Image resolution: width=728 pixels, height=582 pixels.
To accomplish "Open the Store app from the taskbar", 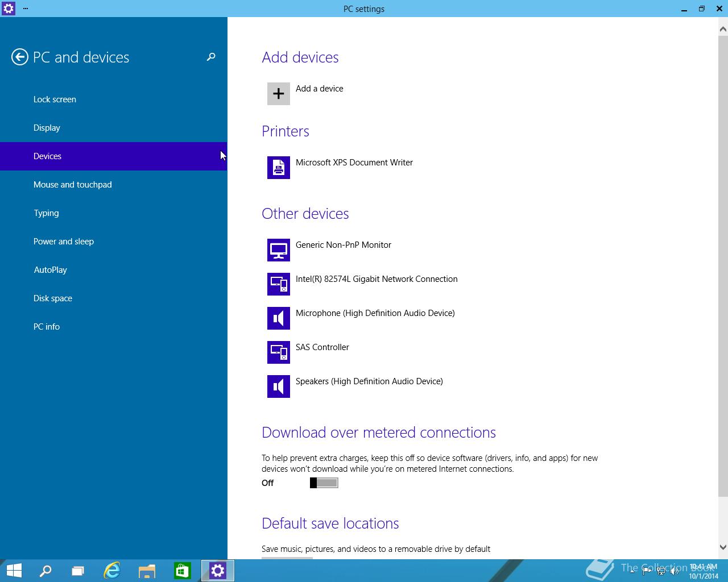I will pyautogui.click(x=182, y=571).
